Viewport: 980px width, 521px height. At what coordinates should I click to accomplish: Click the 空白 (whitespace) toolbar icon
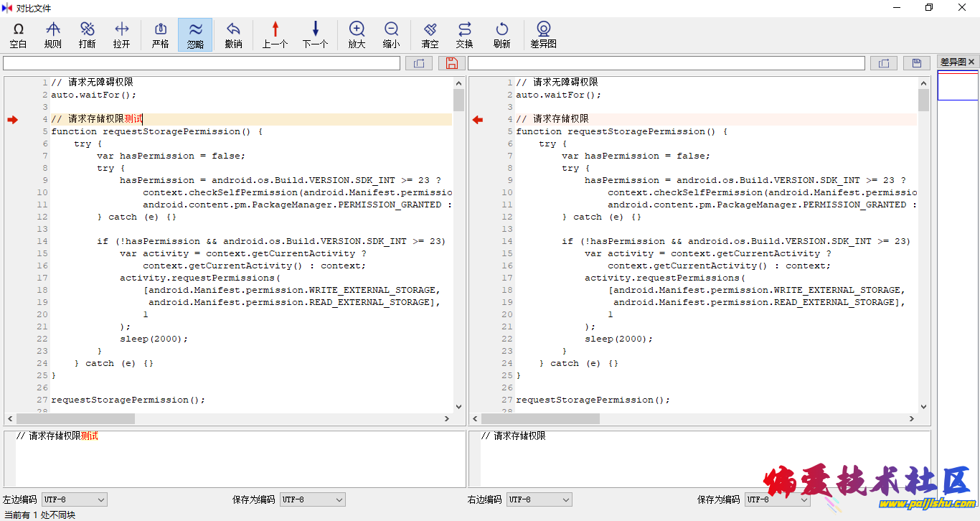pos(19,34)
